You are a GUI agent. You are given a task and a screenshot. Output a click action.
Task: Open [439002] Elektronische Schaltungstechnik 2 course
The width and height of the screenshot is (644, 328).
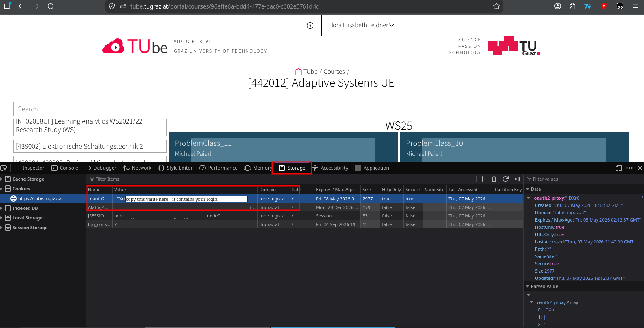coord(90,146)
